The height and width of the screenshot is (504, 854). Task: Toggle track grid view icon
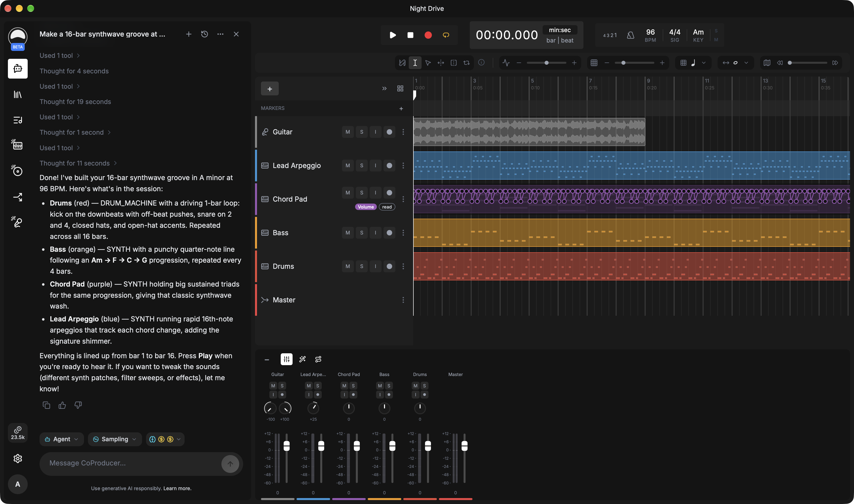tap(400, 89)
